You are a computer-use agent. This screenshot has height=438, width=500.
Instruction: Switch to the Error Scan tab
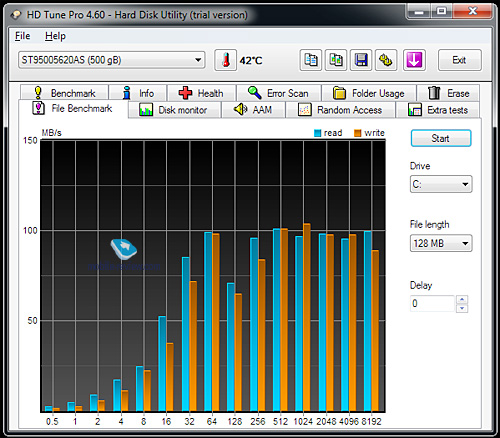tap(278, 93)
